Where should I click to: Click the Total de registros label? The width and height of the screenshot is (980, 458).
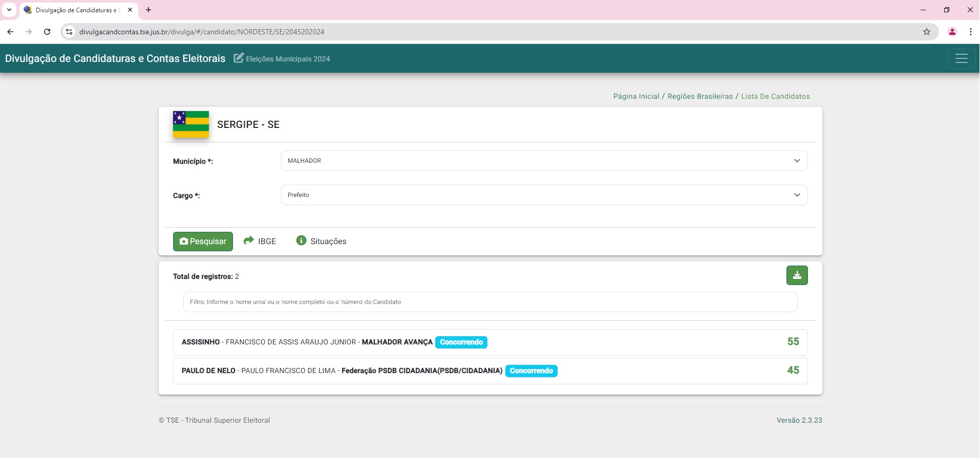coord(203,276)
